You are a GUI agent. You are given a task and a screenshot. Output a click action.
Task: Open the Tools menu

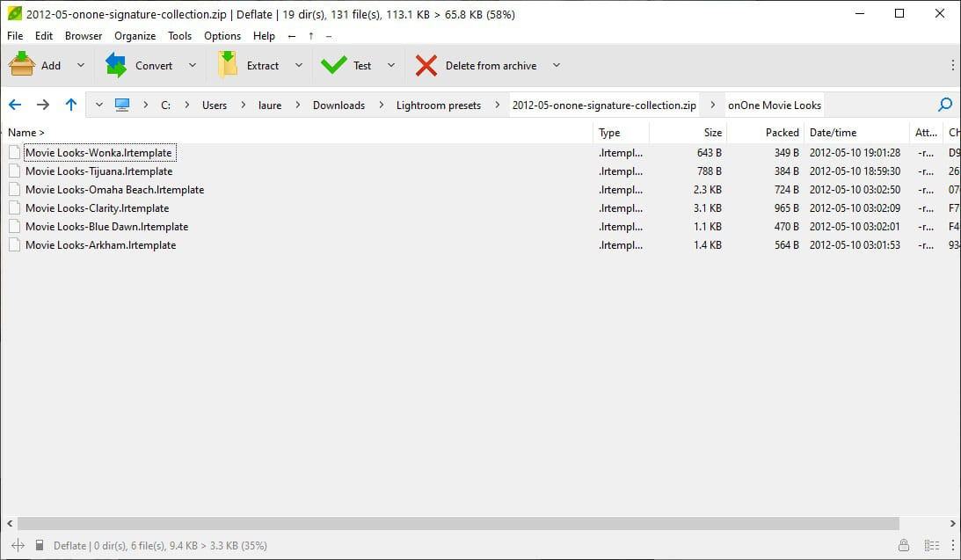point(179,36)
